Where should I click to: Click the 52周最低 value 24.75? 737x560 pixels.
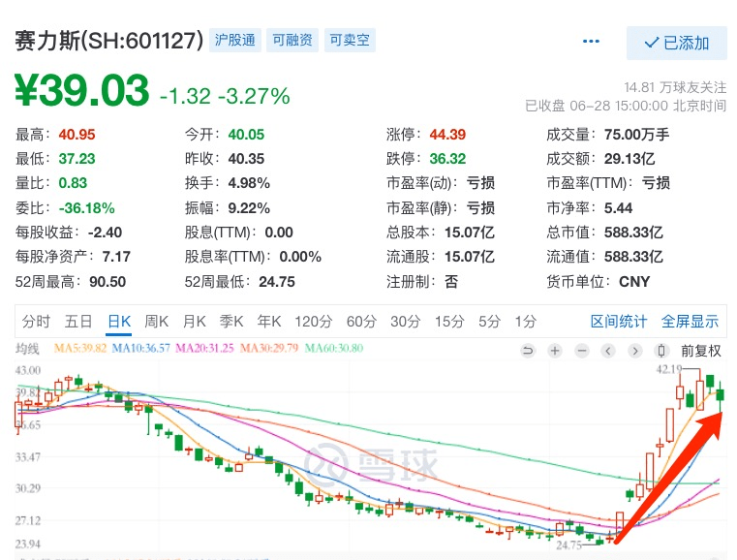click(x=277, y=282)
